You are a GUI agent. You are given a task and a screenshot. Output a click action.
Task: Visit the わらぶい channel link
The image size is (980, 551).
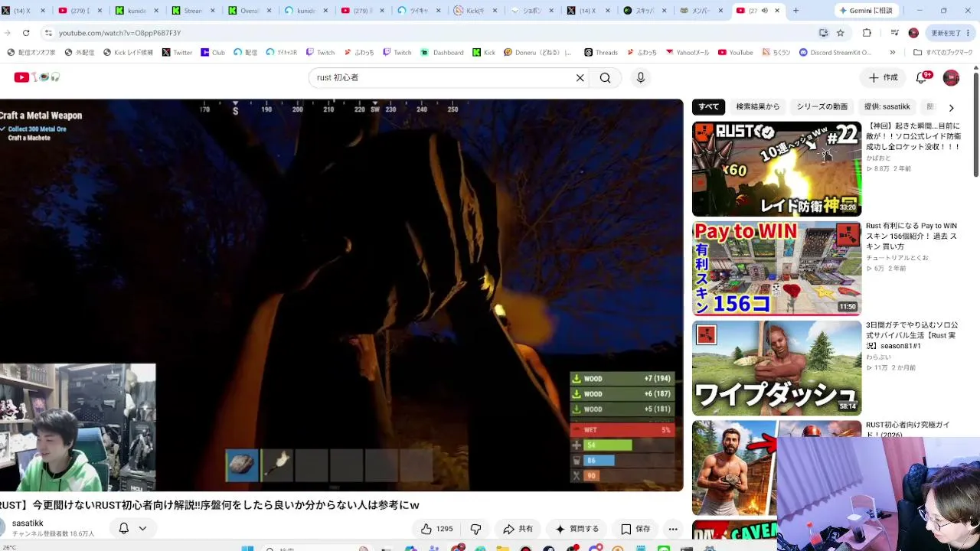point(878,357)
